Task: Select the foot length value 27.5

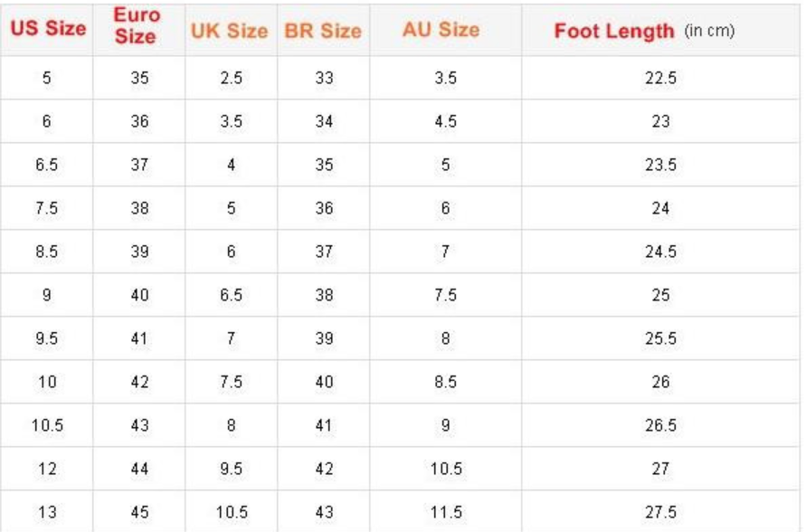Action: click(x=660, y=512)
